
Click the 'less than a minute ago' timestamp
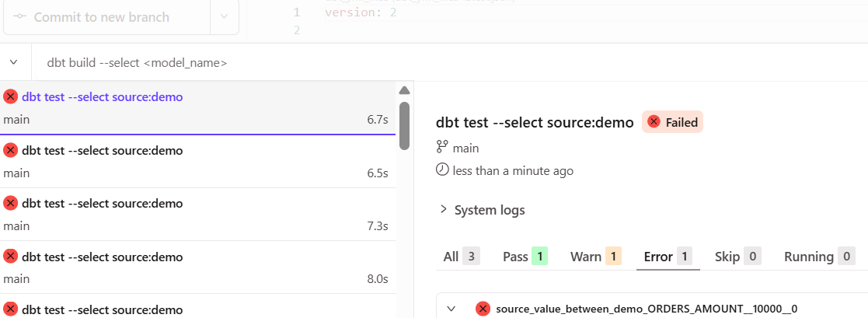pos(513,170)
